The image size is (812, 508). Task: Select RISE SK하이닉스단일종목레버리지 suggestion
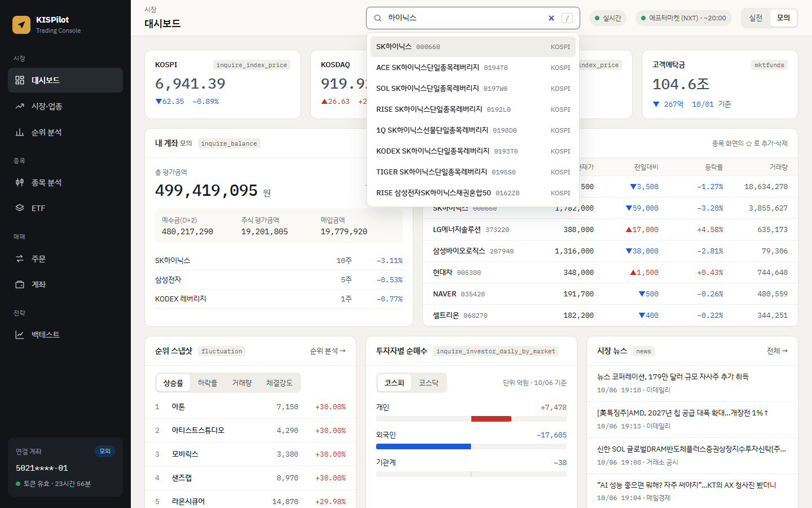click(x=473, y=110)
